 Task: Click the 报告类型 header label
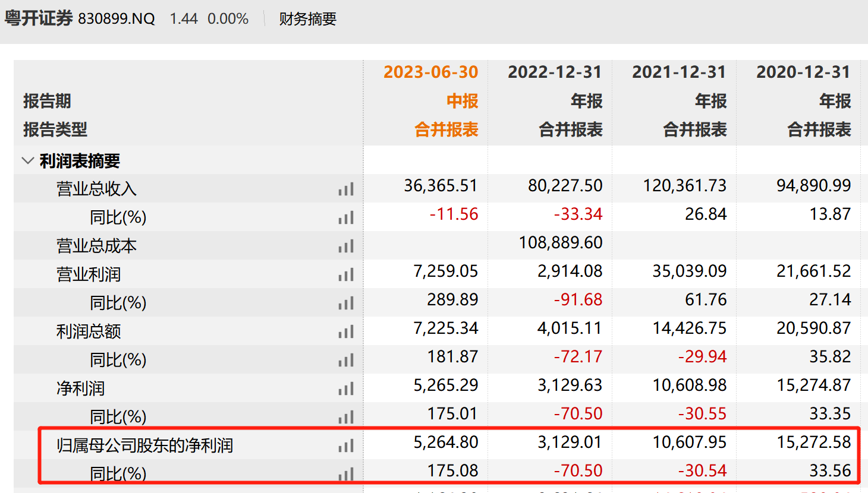tap(55, 129)
